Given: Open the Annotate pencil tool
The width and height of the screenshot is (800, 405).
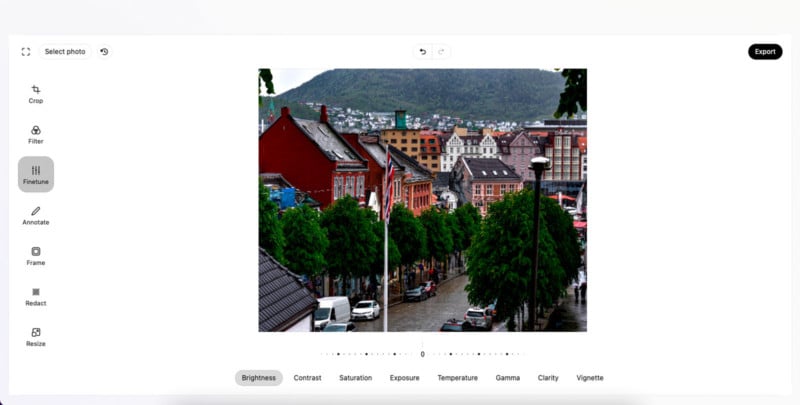Looking at the screenshot, I should click(x=36, y=215).
